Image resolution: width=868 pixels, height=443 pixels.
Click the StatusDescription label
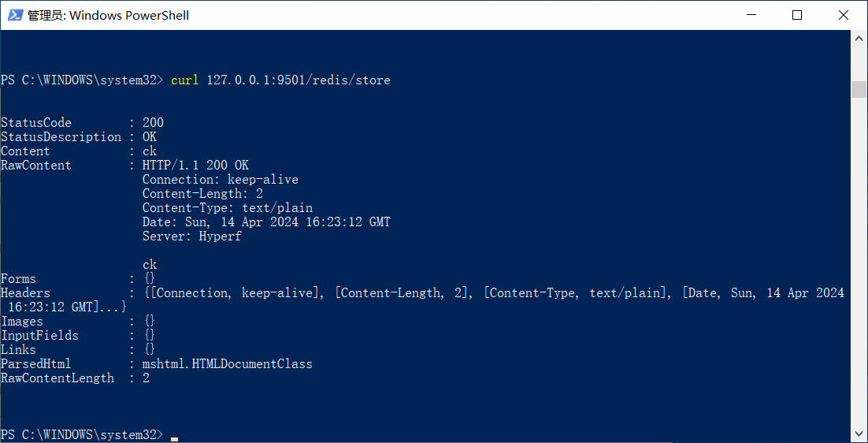[61, 137]
